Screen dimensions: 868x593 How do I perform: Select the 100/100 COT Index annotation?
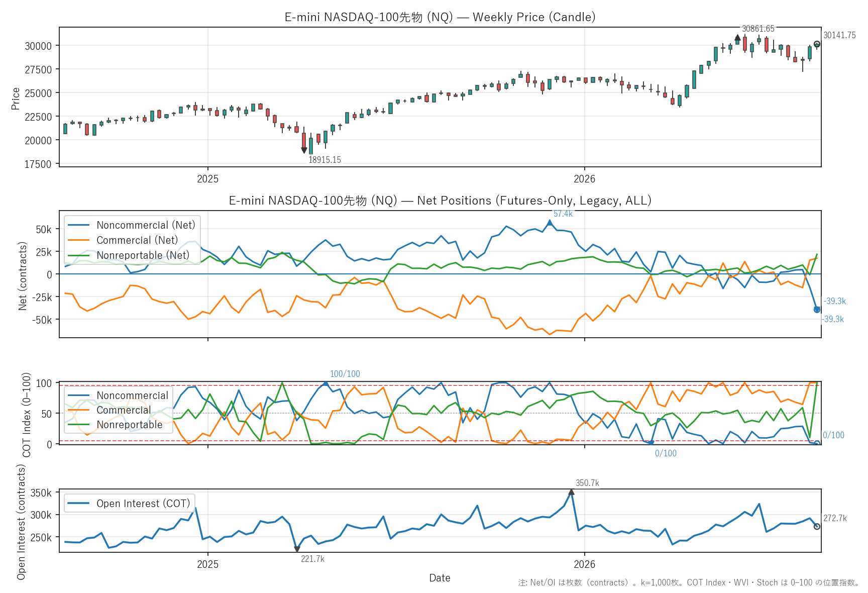345,374
